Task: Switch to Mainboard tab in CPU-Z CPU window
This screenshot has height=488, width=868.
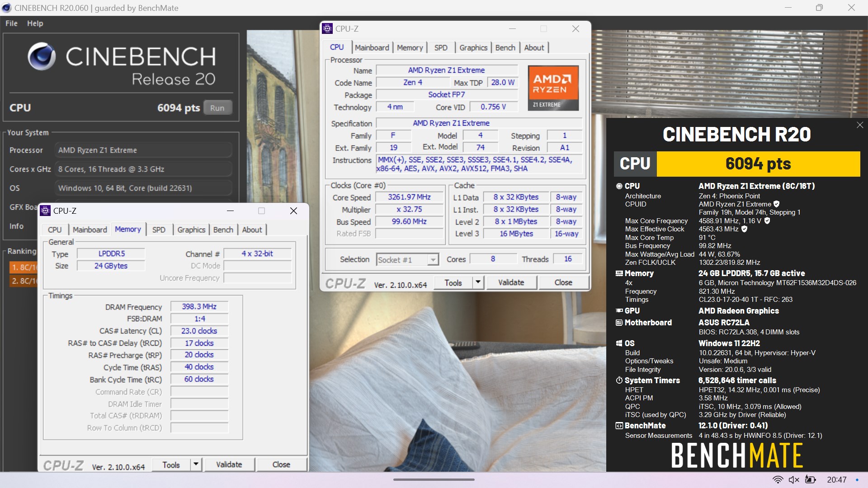Action: [x=372, y=48]
